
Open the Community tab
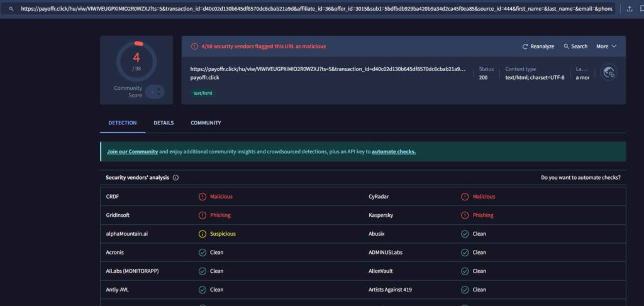coord(206,123)
